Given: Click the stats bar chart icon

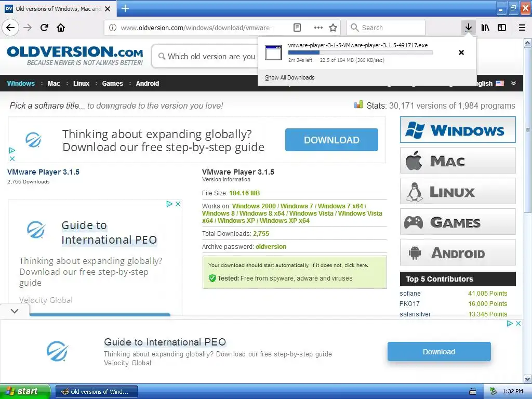Looking at the screenshot, I should click(358, 104).
